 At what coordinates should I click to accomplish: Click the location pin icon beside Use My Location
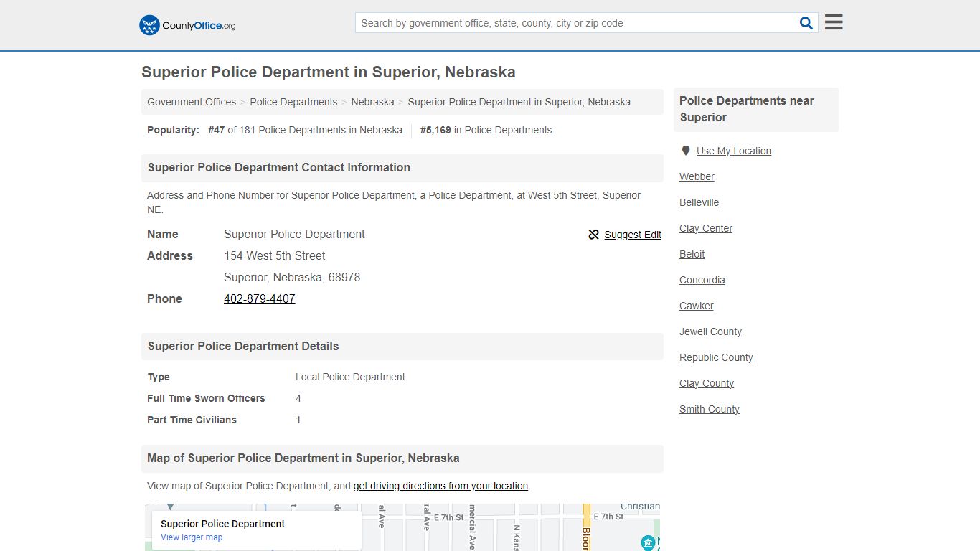click(x=686, y=151)
